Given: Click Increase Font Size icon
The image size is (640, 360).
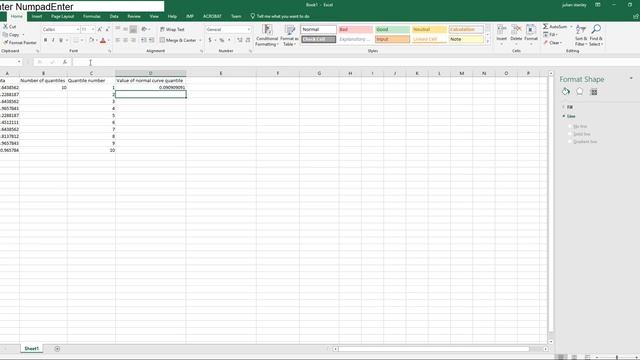Looking at the screenshot, I should coord(100,29).
